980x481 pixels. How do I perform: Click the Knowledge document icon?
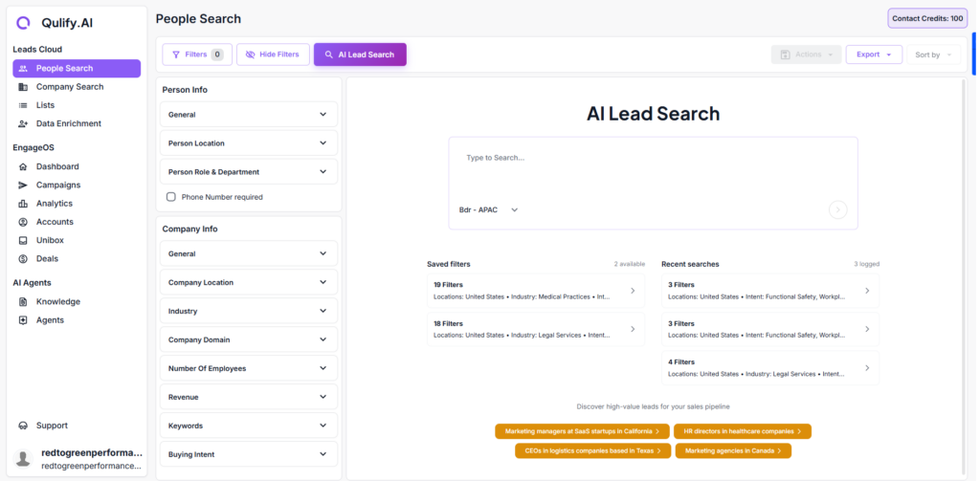(x=23, y=302)
